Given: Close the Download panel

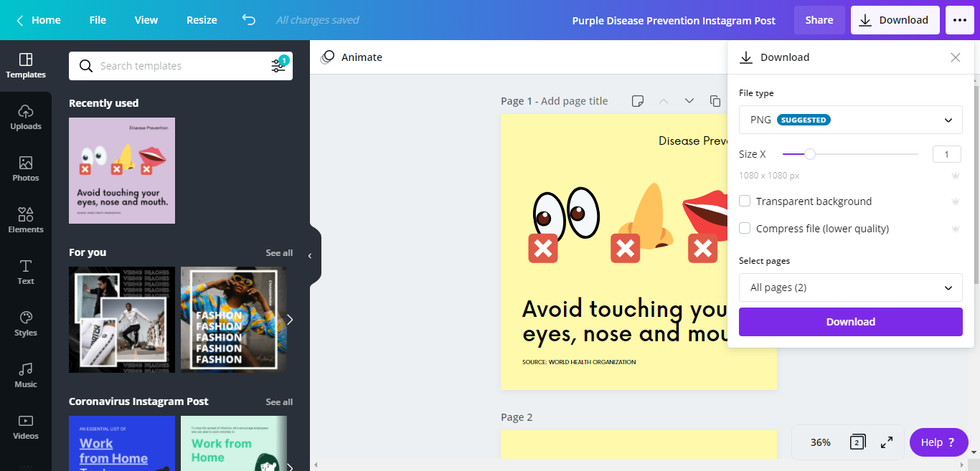Looking at the screenshot, I should tap(956, 57).
